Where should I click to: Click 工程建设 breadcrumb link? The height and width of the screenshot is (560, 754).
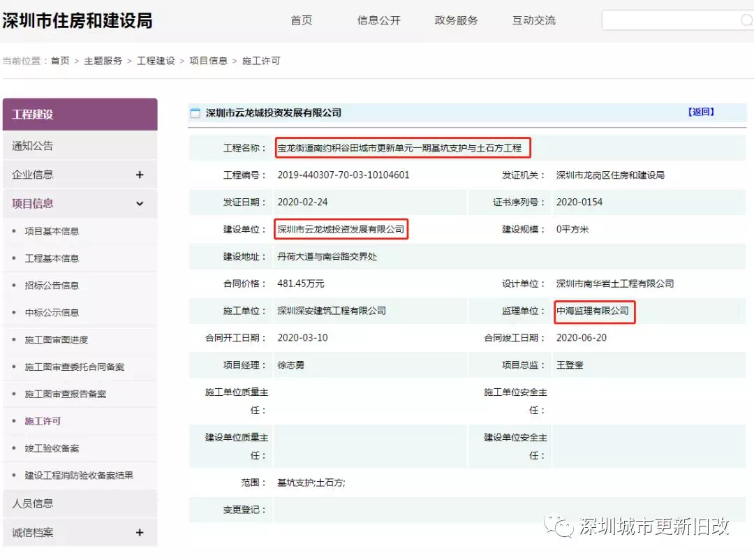(x=156, y=61)
